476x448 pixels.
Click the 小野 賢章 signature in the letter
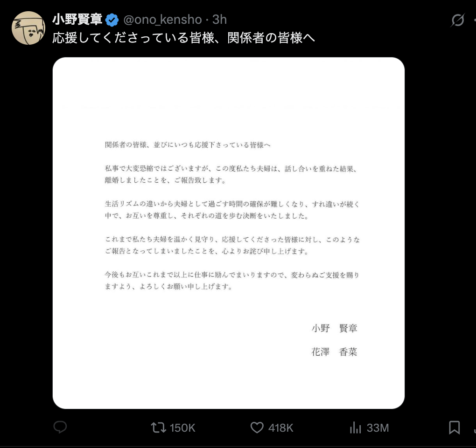pyautogui.click(x=334, y=328)
